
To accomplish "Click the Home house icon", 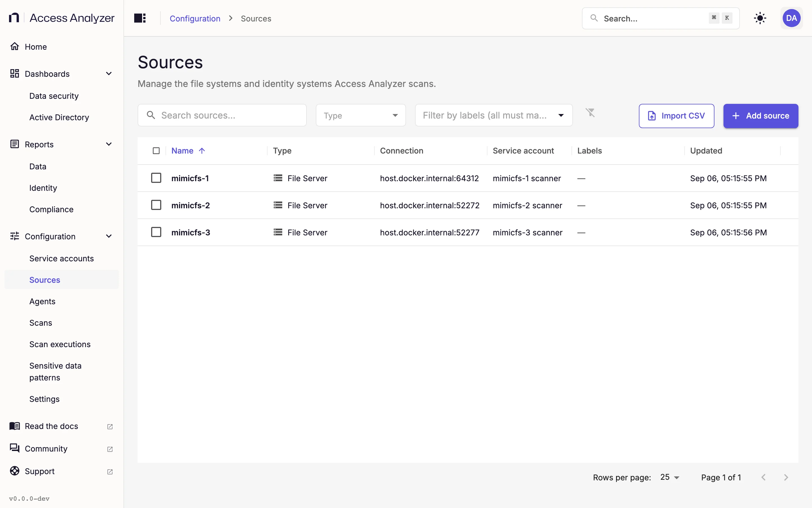I will point(15,46).
